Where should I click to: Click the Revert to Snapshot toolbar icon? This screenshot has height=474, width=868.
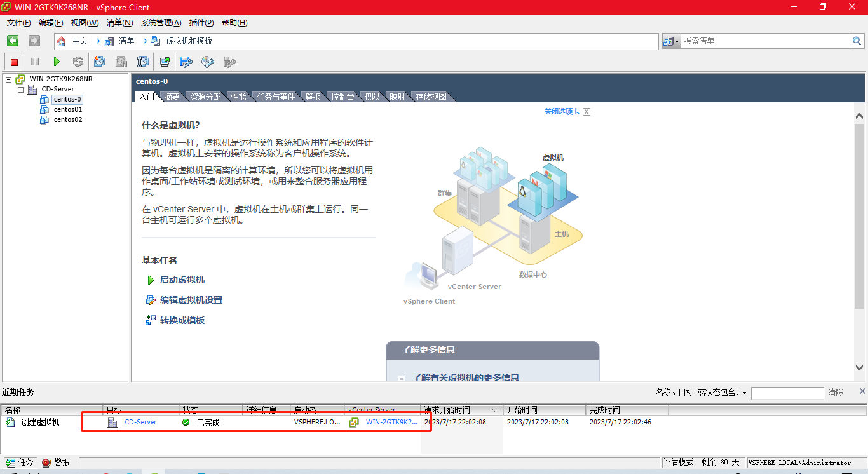pos(121,62)
